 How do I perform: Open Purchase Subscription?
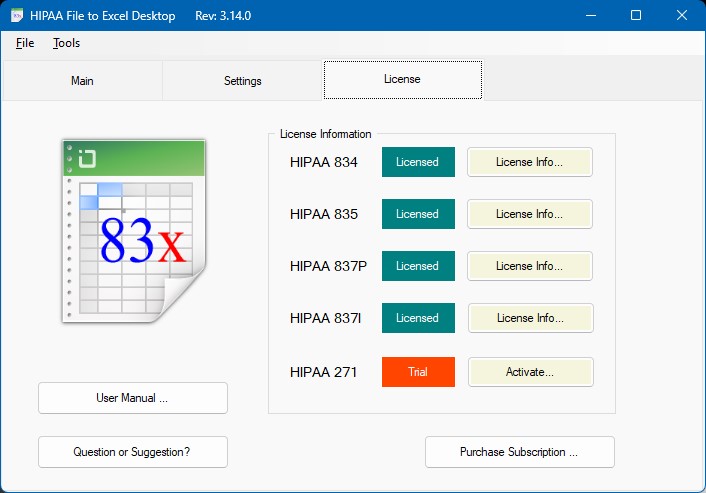click(x=520, y=452)
